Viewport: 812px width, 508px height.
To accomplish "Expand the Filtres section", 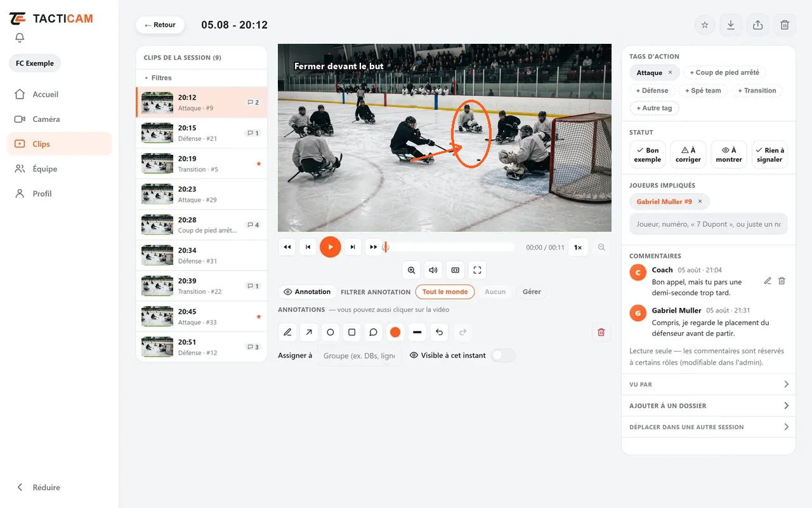I will [202, 78].
